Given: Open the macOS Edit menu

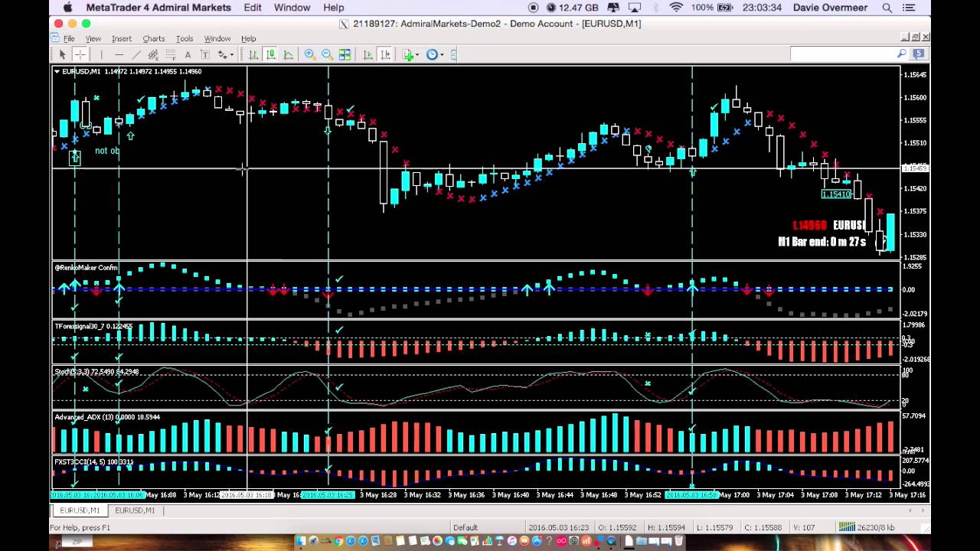Looking at the screenshot, I should 253,8.
